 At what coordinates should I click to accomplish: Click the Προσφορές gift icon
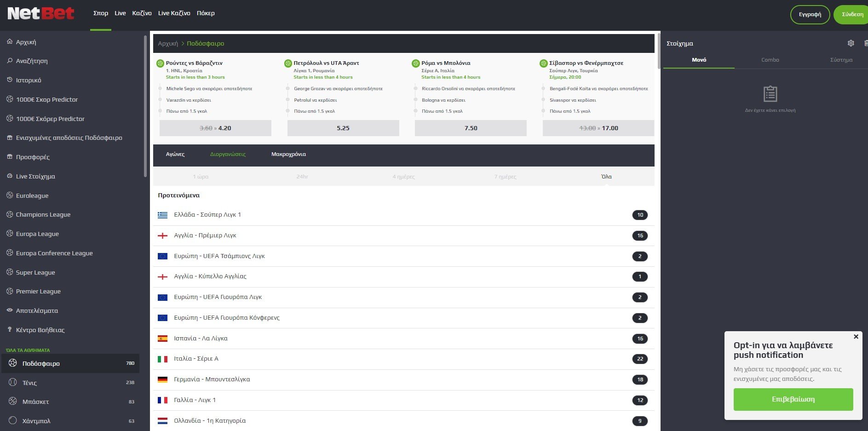[x=10, y=157]
